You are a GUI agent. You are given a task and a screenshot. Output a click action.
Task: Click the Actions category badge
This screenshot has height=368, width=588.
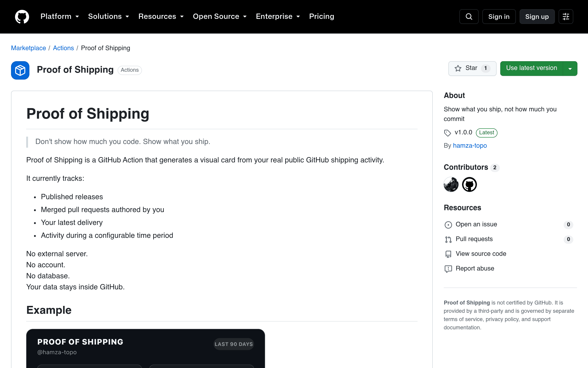tap(130, 70)
